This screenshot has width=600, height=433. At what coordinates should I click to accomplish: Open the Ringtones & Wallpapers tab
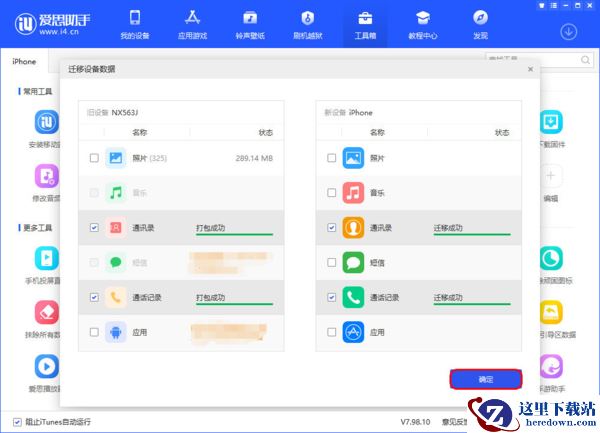coord(250,25)
